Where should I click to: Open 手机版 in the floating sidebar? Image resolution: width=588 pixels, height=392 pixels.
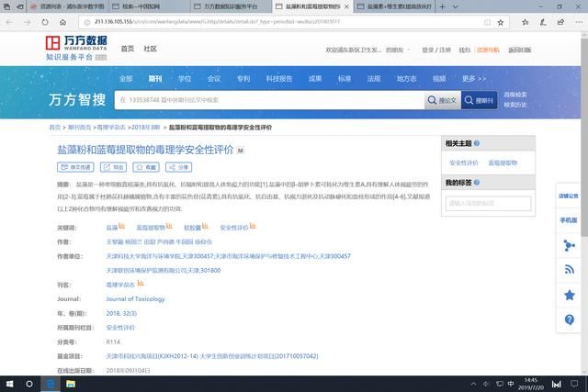pos(569,220)
